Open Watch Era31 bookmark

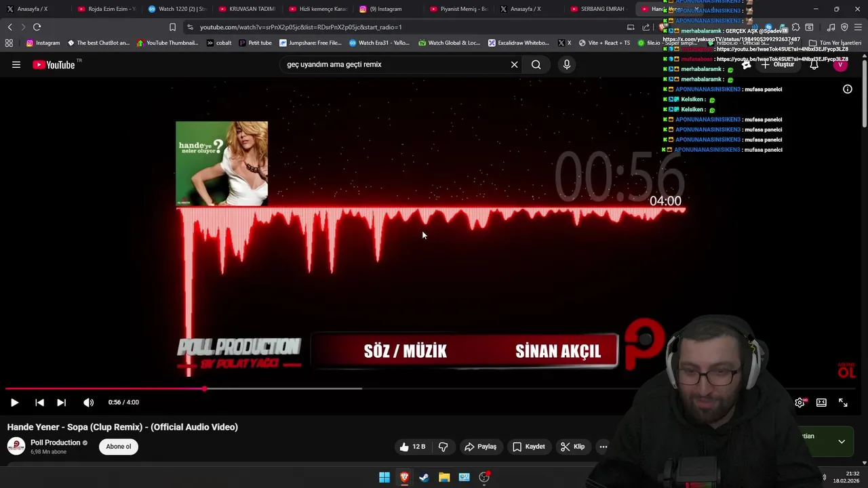[x=380, y=43]
